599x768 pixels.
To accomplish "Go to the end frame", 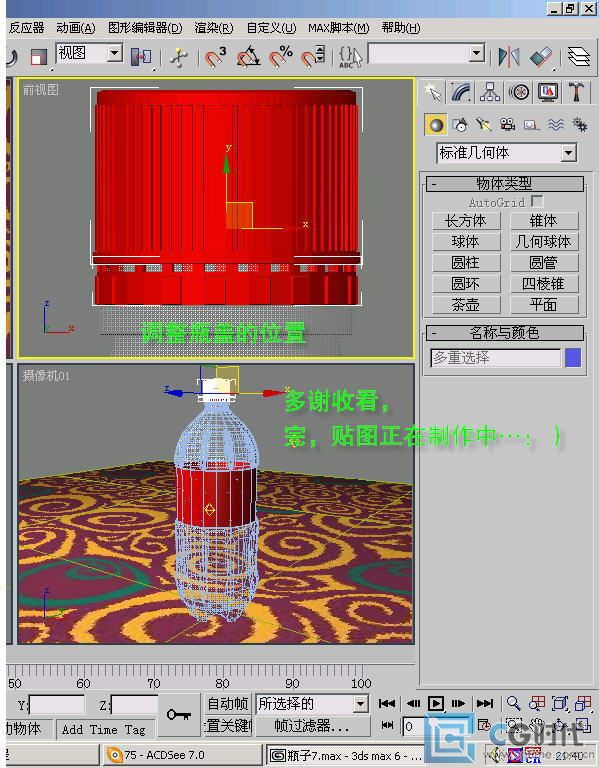I will [485, 704].
